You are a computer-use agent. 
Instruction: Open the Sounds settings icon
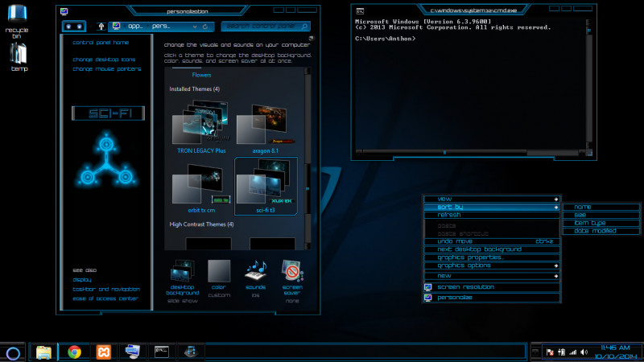point(255,279)
